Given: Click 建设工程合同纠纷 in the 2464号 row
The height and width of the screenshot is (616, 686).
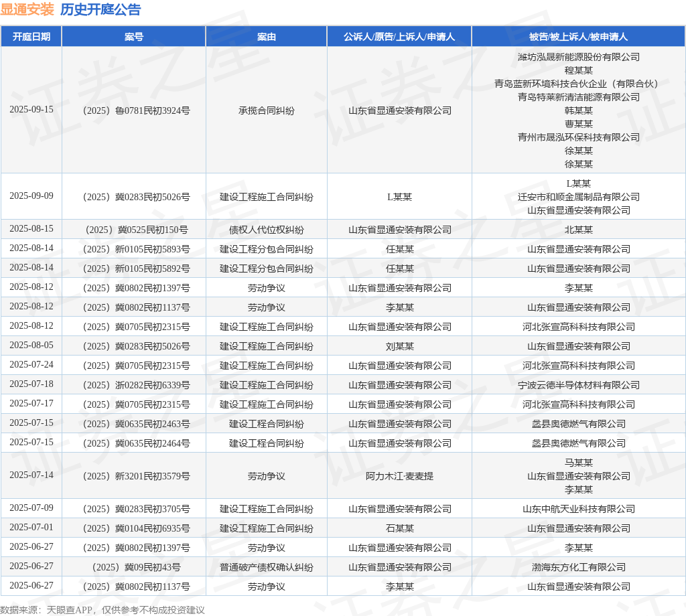Looking at the screenshot, I should pyautogui.click(x=267, y=444).
